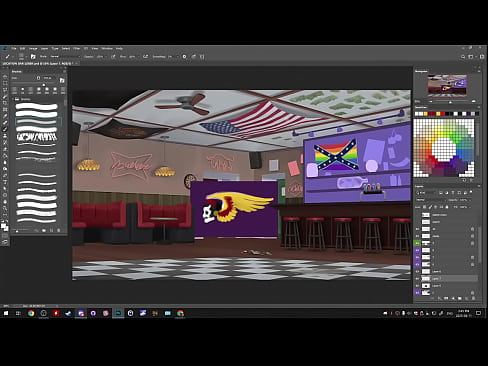
Task: Open the layer blend mode dropdown
Action: (430, 200)
